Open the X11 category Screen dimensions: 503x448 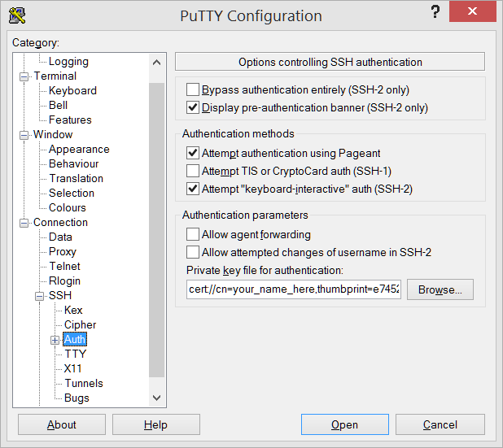click(x=72, y=369)
